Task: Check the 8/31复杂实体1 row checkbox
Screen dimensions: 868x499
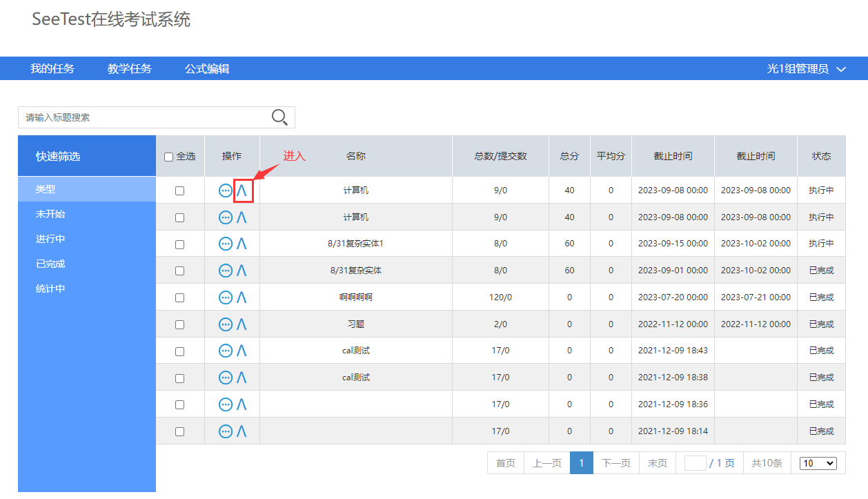Action: tap(180, 244)
